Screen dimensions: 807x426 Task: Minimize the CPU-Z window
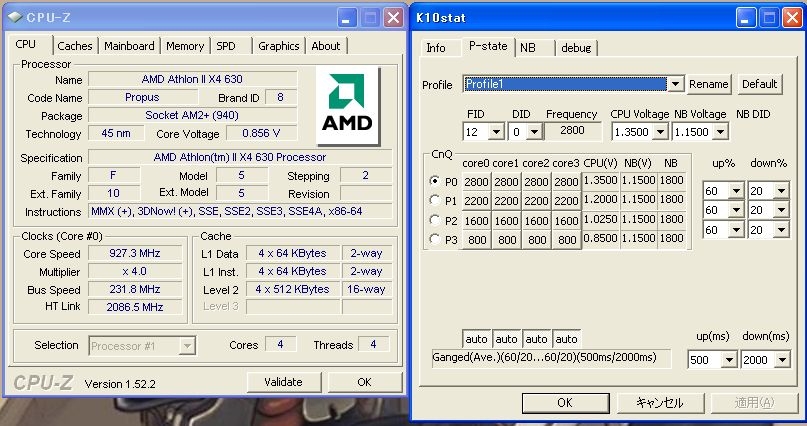pos(347,18)
